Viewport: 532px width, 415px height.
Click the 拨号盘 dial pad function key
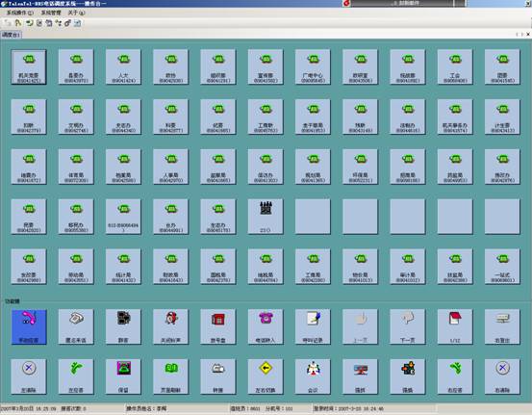[x=218, y=326]
